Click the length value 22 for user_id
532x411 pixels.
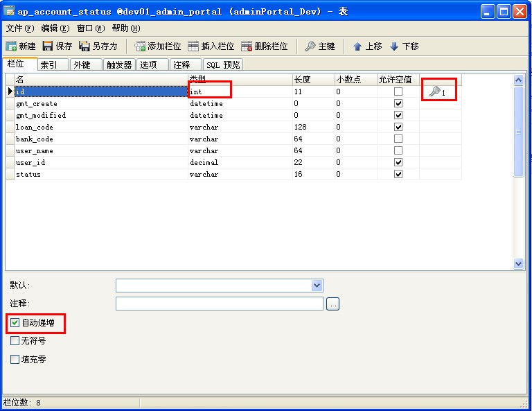coord(314,162)
